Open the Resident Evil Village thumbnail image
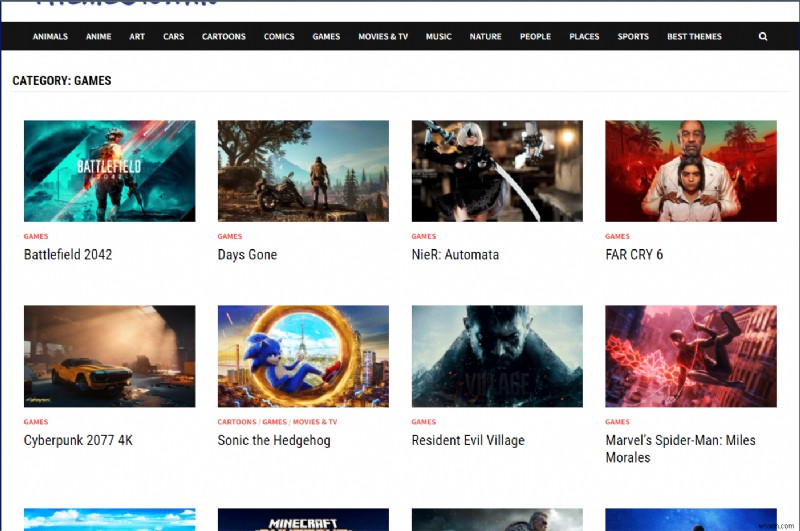The height and width of the screenshot is (531, 800). (497, 356)
